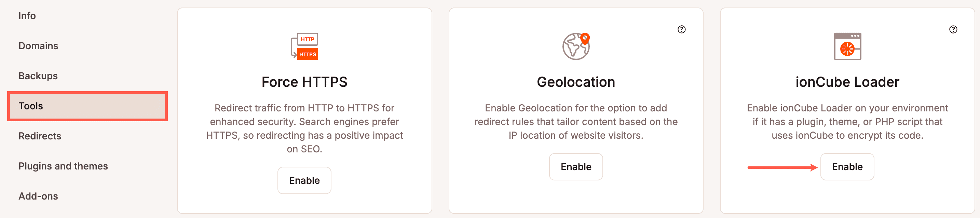
Task: Open help for the ionCube Loader card
Action: [x=953, y=30]
